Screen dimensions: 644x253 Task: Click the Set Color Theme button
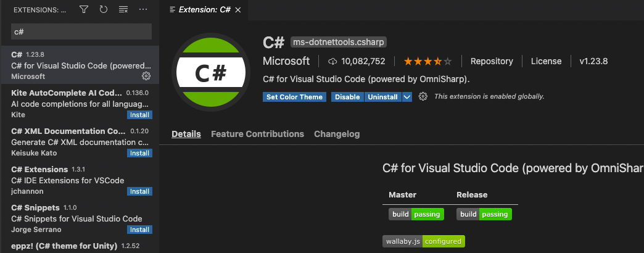tap(294, 97)
